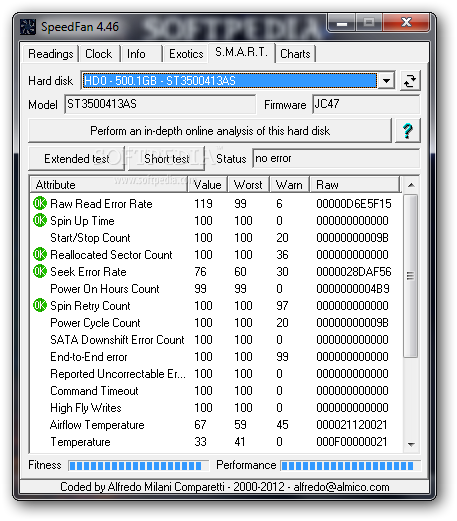Click the alfredo@almico.com credit text
The height and width of the screenshot is (521, 457).
(341, 487)
